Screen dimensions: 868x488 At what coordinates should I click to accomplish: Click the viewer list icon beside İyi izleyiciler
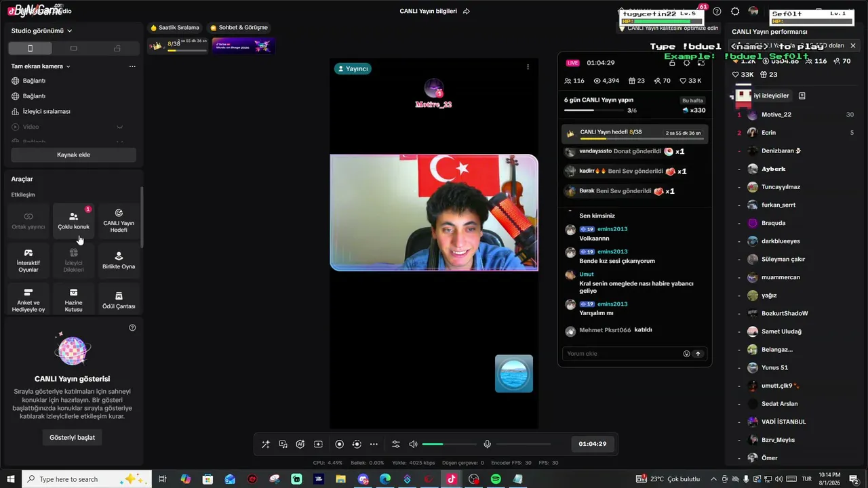pos(802,96)
